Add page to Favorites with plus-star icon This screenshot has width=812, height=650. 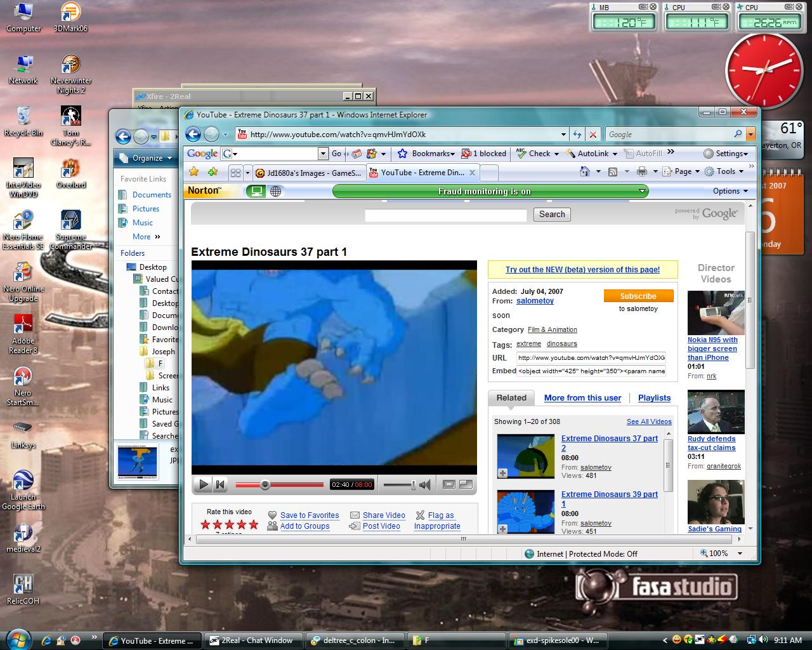click(213, 172)
